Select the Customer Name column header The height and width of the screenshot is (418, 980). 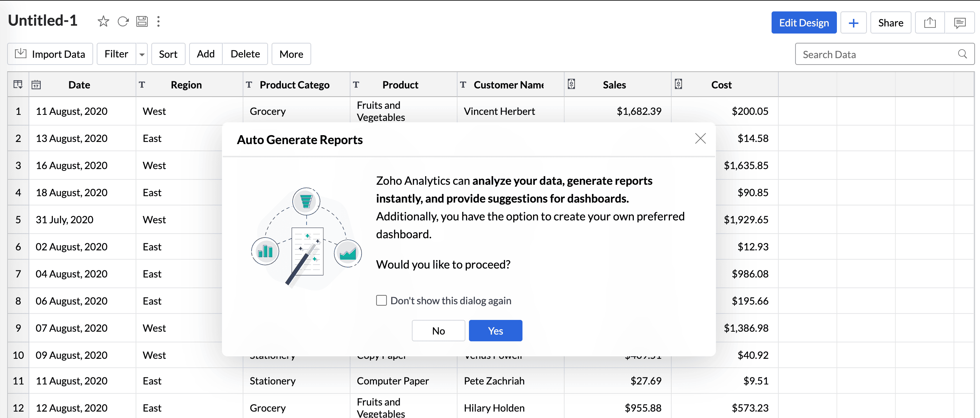click(x=511, y=85)
